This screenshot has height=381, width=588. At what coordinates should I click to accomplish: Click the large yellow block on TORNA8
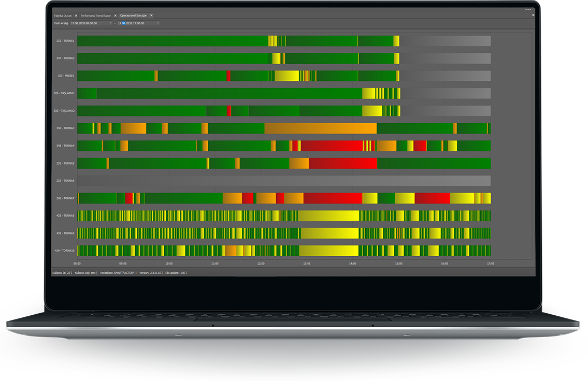click(328, 216)
